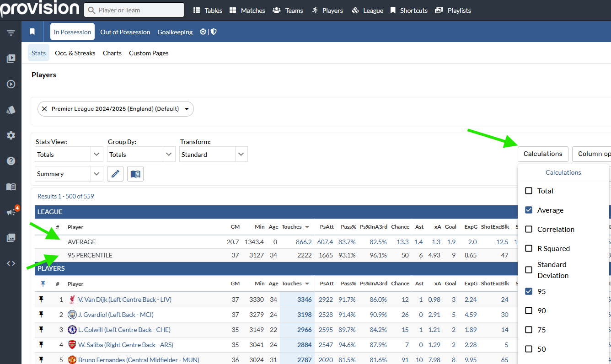Open the Playlists menu in top navigation
This screenshot has width=611, height=364.
453,10
